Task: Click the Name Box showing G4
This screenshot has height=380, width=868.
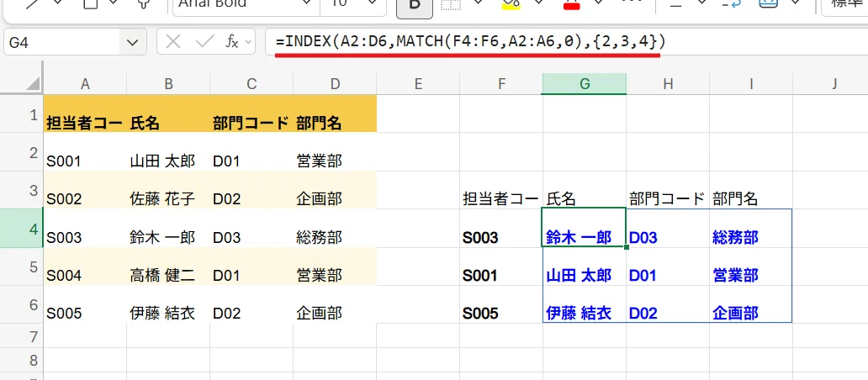Action: point(62,43)
